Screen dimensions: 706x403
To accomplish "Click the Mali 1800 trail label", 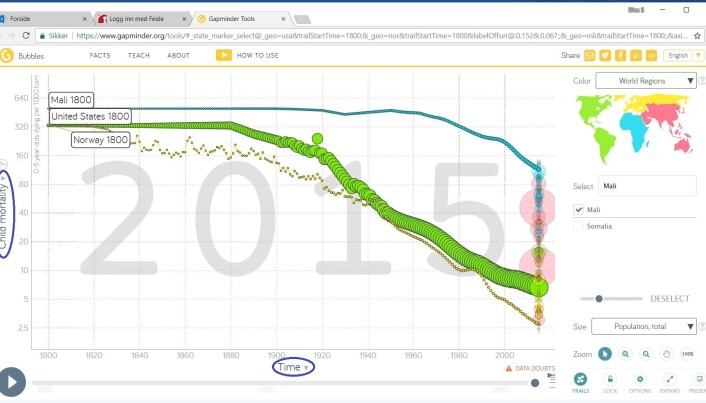I will click(x=71, y=100).
